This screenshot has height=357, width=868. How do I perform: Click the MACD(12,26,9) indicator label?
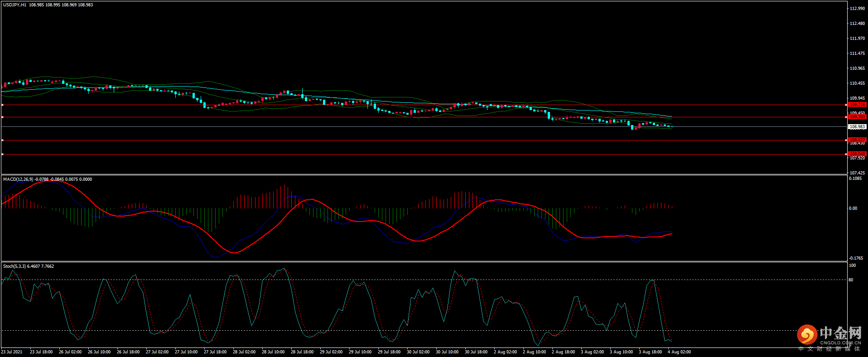18,179
